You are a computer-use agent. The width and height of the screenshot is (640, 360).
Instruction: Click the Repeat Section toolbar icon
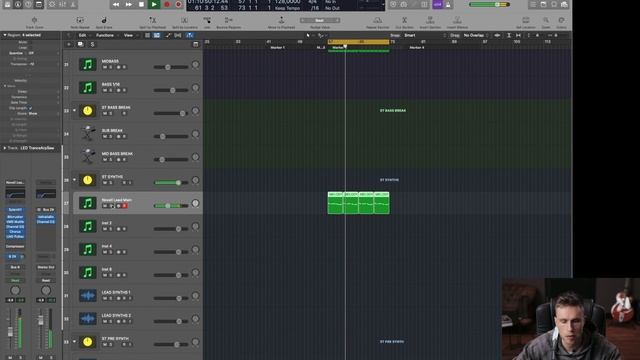(x=378, y=20)
